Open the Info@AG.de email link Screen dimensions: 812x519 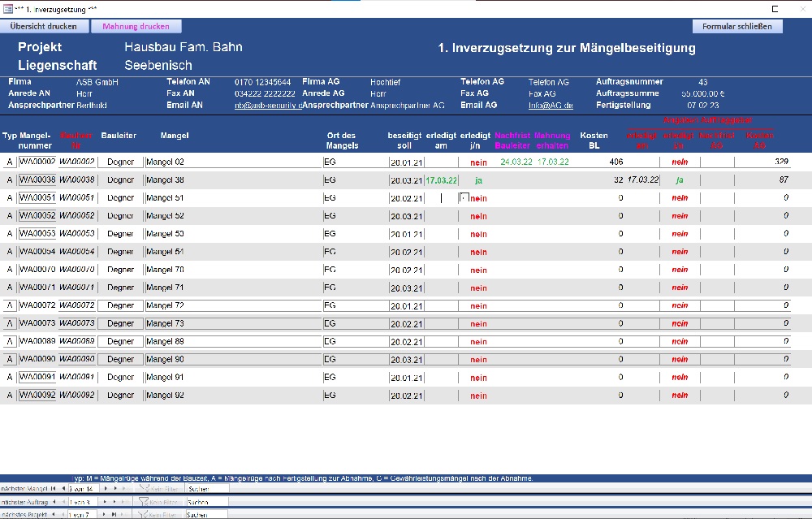pos(551,106)
